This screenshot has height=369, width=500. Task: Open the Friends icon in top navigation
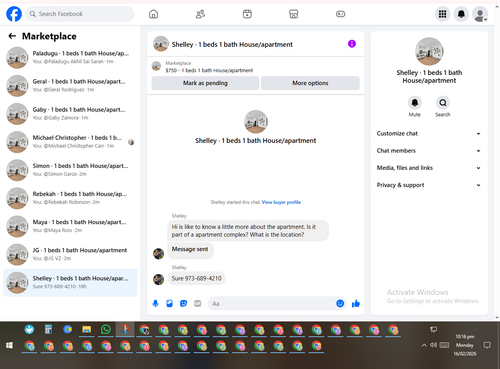[x=200, y=14]
